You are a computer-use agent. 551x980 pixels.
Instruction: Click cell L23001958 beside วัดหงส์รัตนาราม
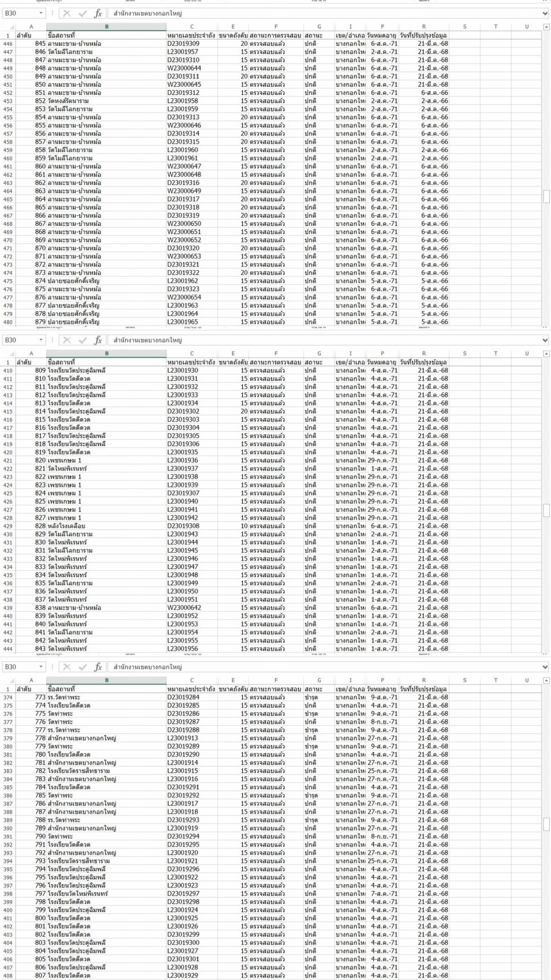(192, 101)
